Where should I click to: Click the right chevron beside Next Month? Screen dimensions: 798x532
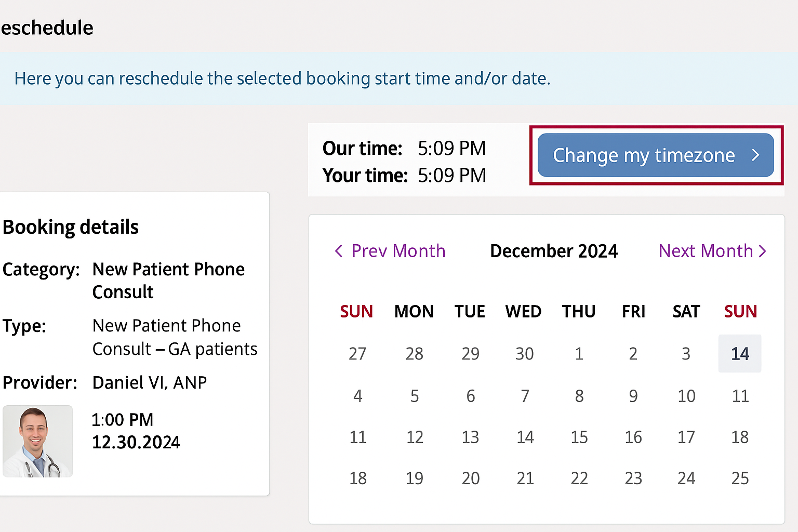[762, 251]
